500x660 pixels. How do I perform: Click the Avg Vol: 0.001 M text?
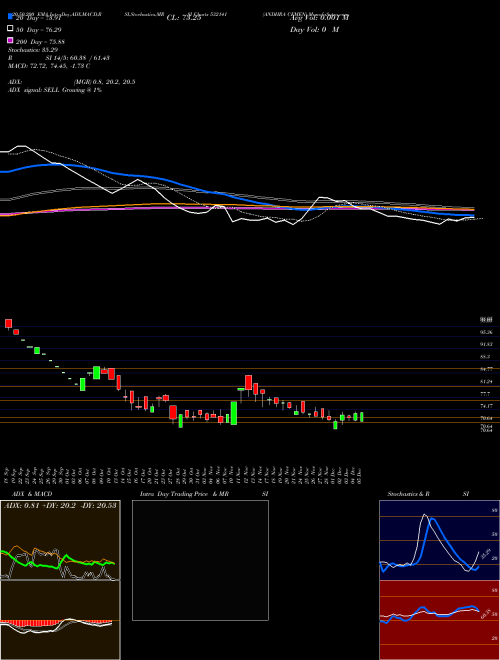click(319, 18)
